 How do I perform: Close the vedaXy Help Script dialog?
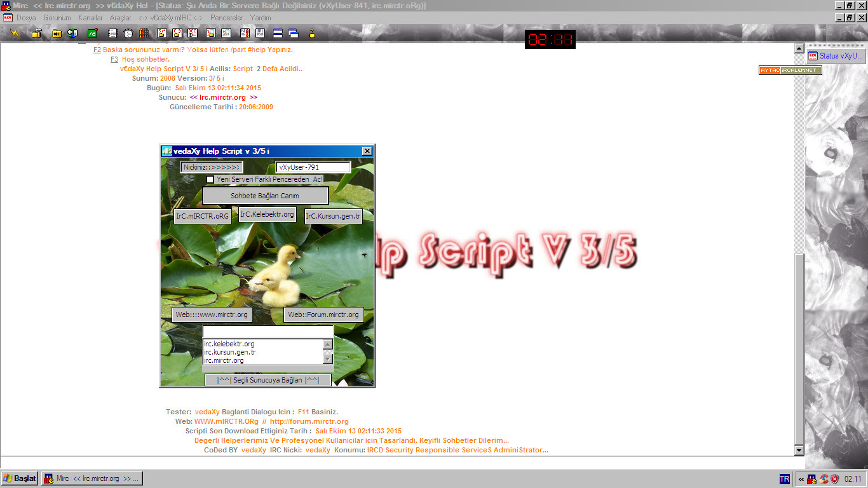(367, 151)
